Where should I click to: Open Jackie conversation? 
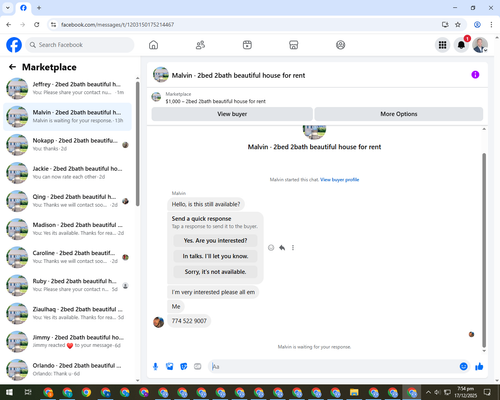67,173
